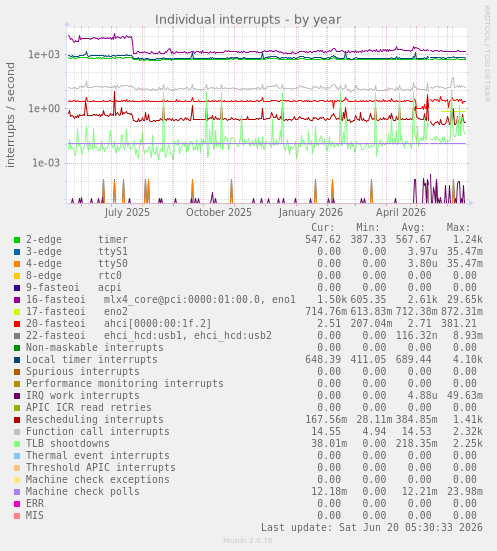The image size is (497, 551).
Task: Click the 'ehci_hcd:usb1, ehci_hcd:usb2' label
Action: pyautogui.click(x=188, y=336)
